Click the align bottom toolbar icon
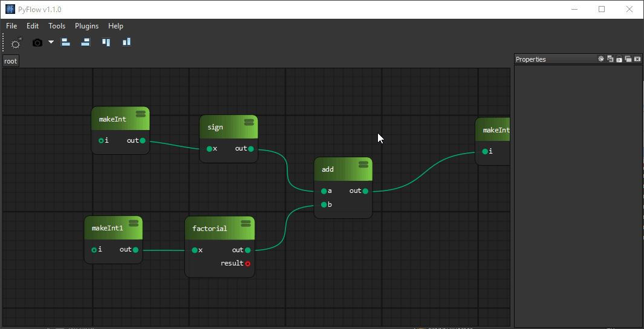The width and height of the screenshot is (644, 329). (x=126, y=42)
